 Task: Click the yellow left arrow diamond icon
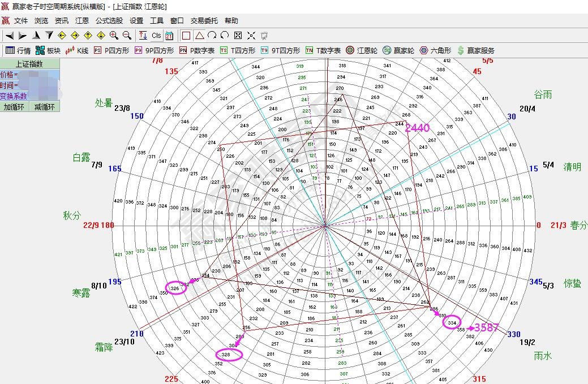pos(62,35)
